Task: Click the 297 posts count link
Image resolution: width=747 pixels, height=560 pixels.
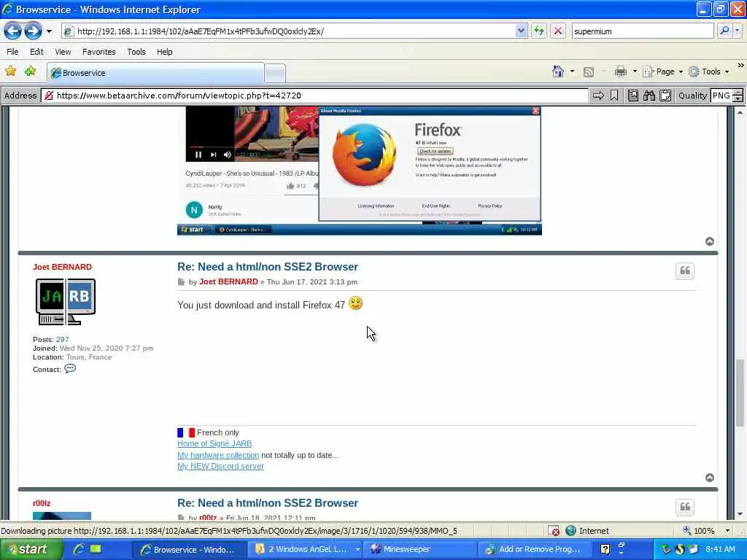Action: (63, 340)
